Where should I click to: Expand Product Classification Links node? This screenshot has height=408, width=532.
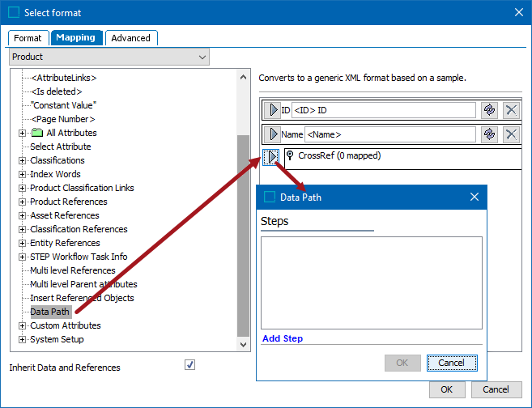coord(22,188)
